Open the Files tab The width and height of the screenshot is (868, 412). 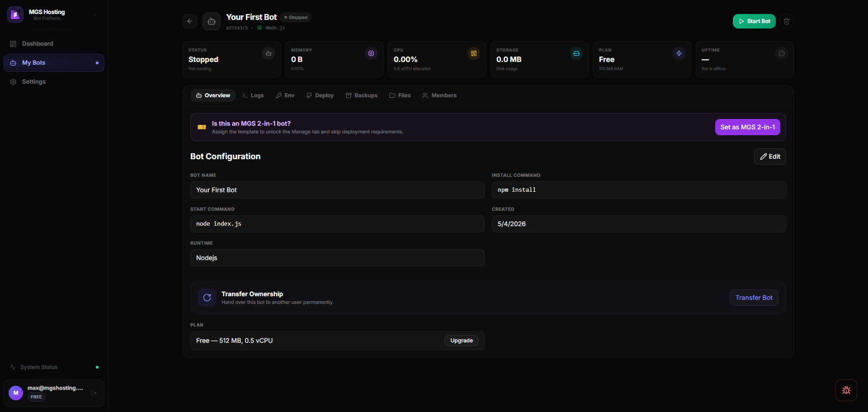400,95
